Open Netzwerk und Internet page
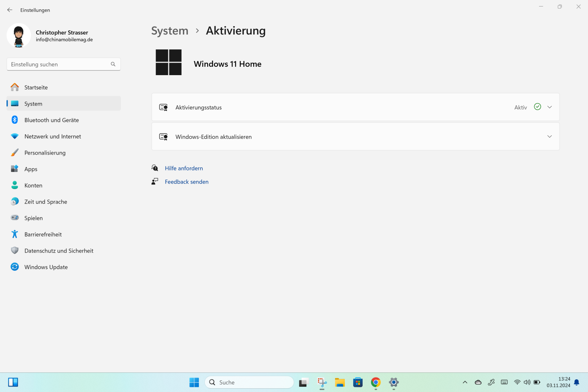This screenshot has height=392, width=588. coord(53,136)
